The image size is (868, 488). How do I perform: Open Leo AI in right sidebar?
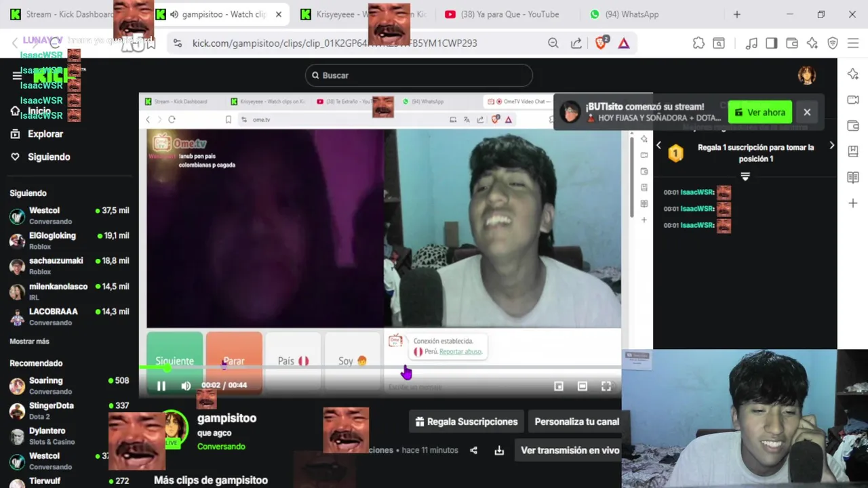tap(853, 75)
